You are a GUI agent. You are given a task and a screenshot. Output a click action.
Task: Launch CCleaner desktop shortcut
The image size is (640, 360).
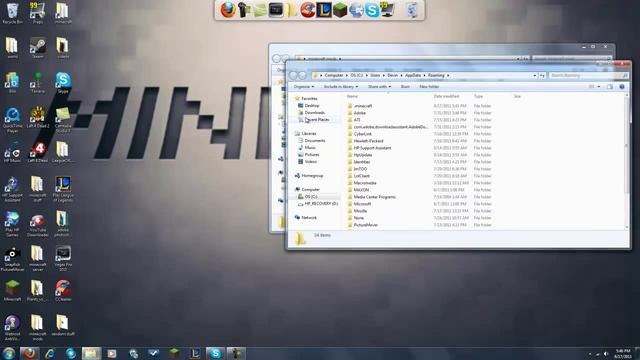63,291
